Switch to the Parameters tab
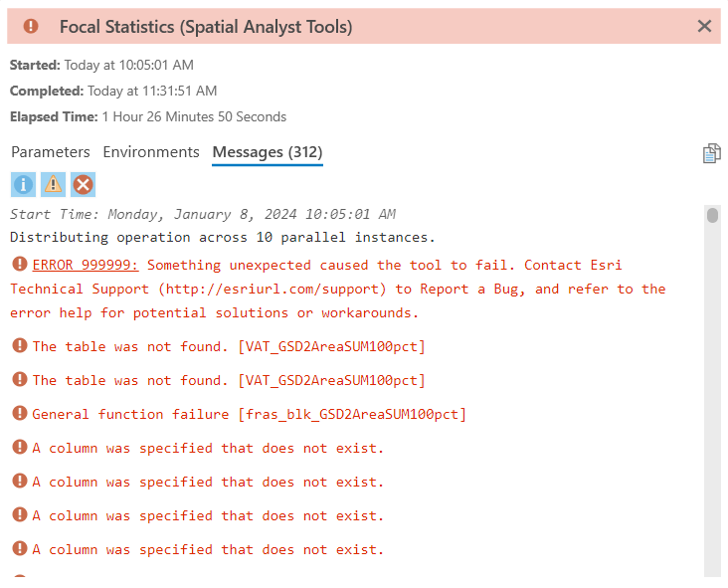728x588 pixels. tap(51, 152)
